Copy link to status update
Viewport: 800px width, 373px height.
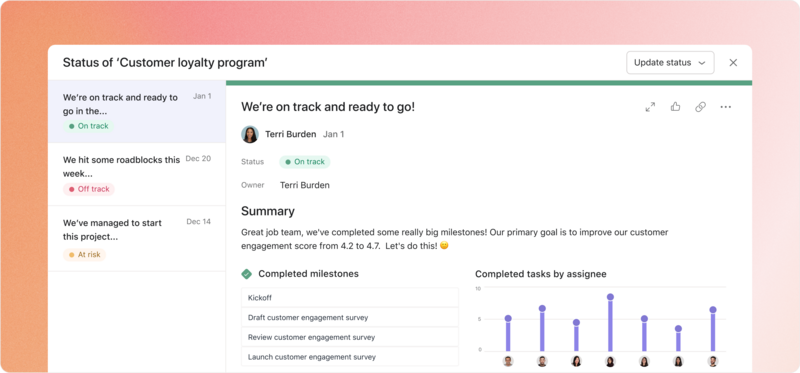tap(701, 107)
